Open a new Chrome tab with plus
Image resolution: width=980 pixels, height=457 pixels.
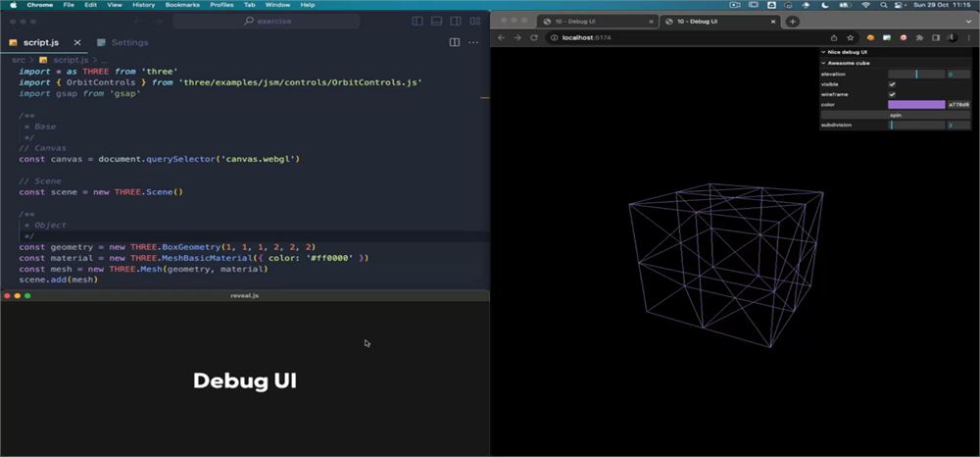pos(792,22)
